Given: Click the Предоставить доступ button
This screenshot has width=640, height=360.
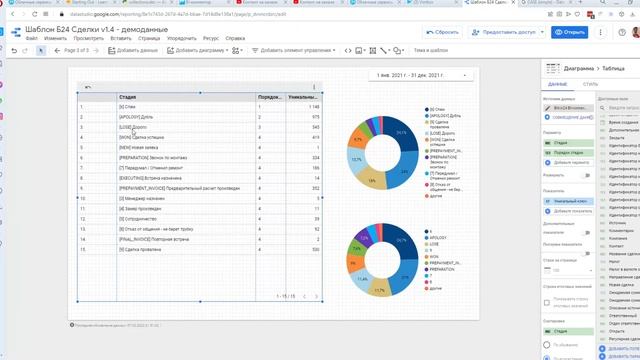Looking at the screenshot, I should click(x=504, y=32).
